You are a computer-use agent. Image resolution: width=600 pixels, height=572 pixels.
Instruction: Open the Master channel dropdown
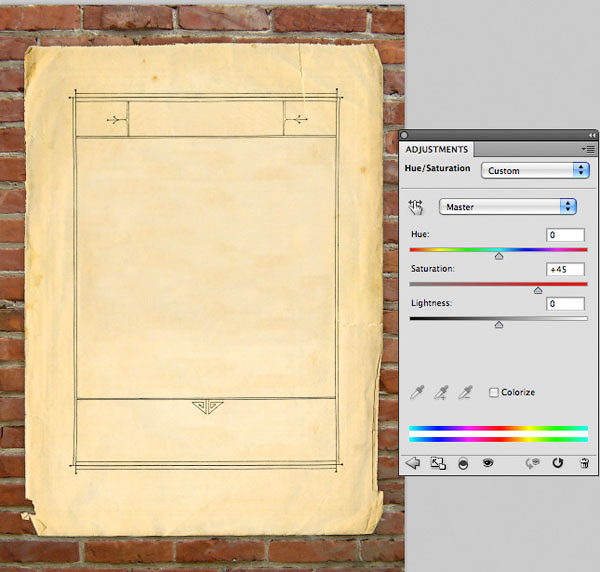coord(507,207)
